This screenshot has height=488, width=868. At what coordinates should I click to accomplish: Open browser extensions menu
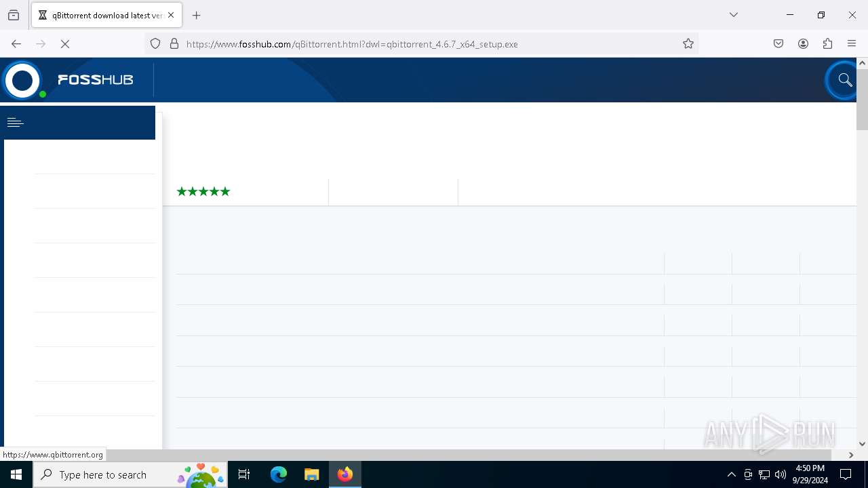point(827,43)
